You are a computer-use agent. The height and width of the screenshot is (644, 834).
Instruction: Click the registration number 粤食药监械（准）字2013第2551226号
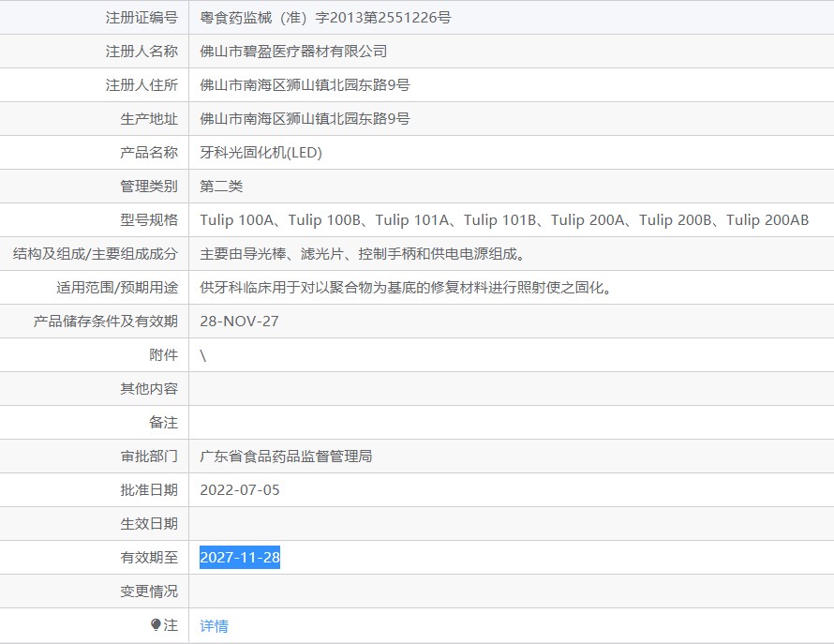325,18
